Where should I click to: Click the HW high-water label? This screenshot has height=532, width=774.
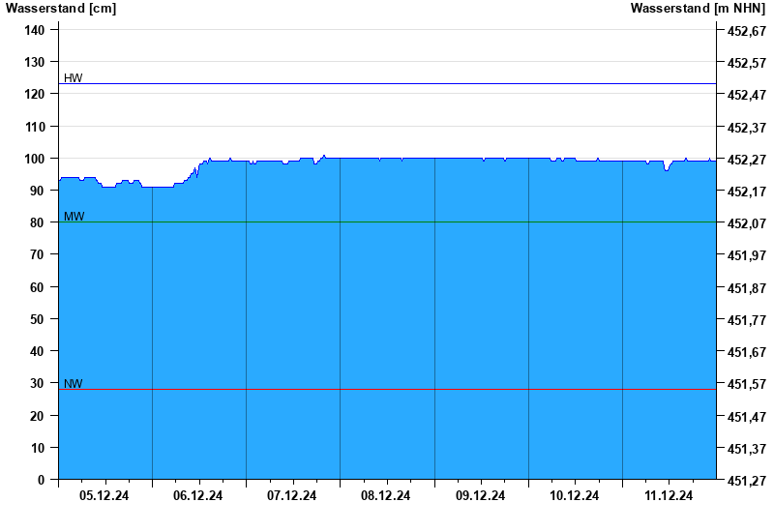(x=74, y=77)
